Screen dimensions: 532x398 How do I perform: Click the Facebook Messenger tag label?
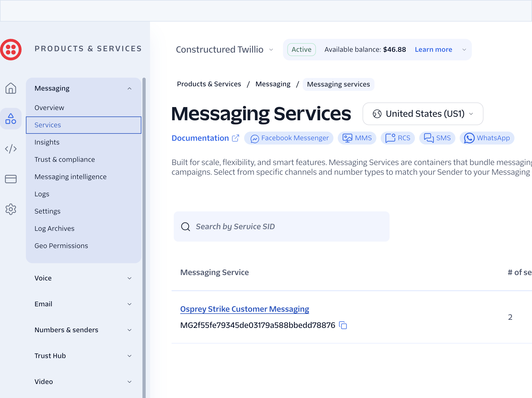tap(295, 138)
